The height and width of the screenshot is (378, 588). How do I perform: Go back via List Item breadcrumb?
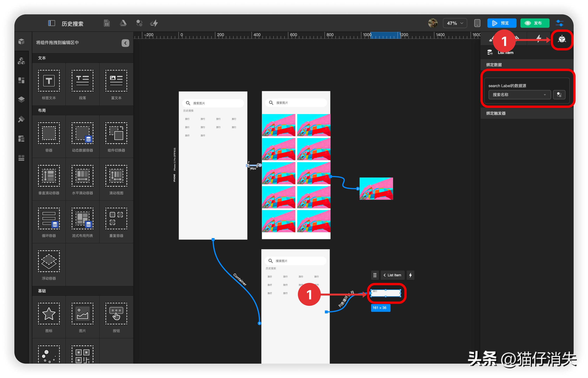tap(392, 275)
